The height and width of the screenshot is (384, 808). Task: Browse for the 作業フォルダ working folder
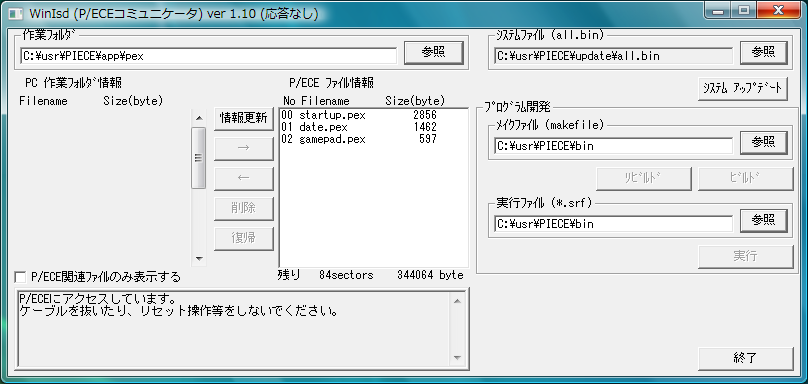coord(433,52)
